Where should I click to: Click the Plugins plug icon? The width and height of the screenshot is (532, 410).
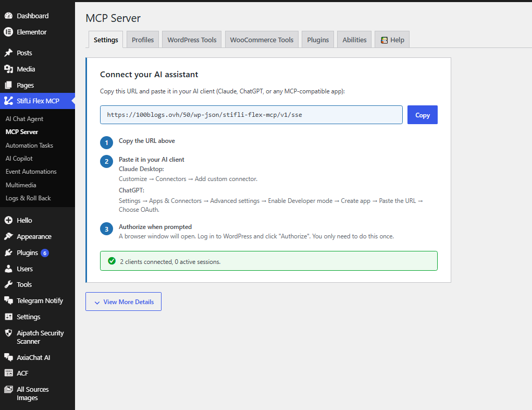[x=8, y=252]
